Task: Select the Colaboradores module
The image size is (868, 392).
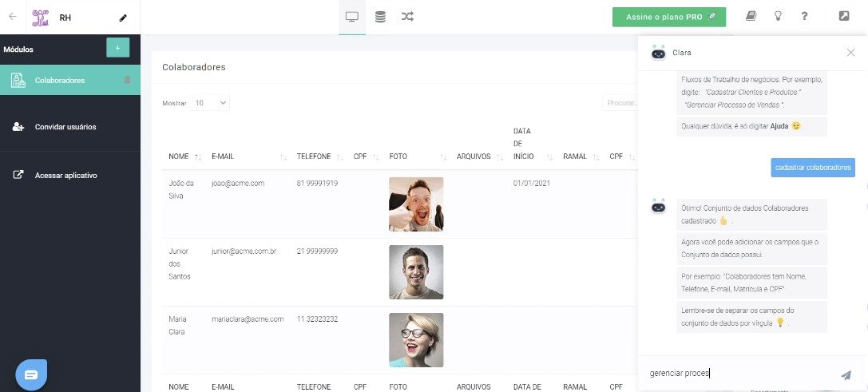Action: pyautogui.click(x=69, y=80)
